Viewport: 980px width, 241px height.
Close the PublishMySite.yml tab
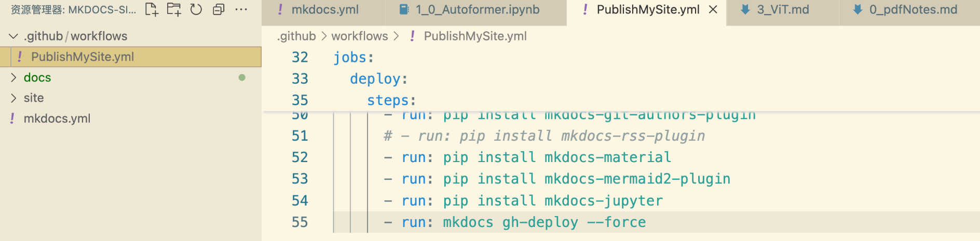[x=713, y=9]
